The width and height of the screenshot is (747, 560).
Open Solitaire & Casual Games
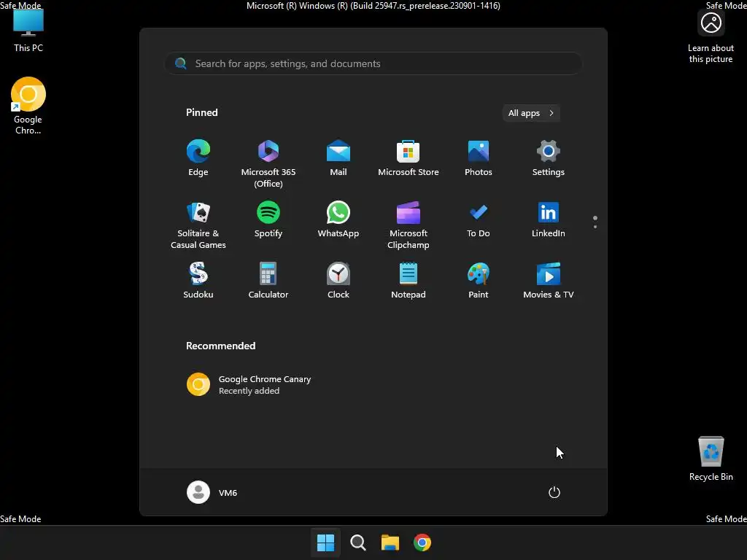pyautogui.click(x=198, y=225)
